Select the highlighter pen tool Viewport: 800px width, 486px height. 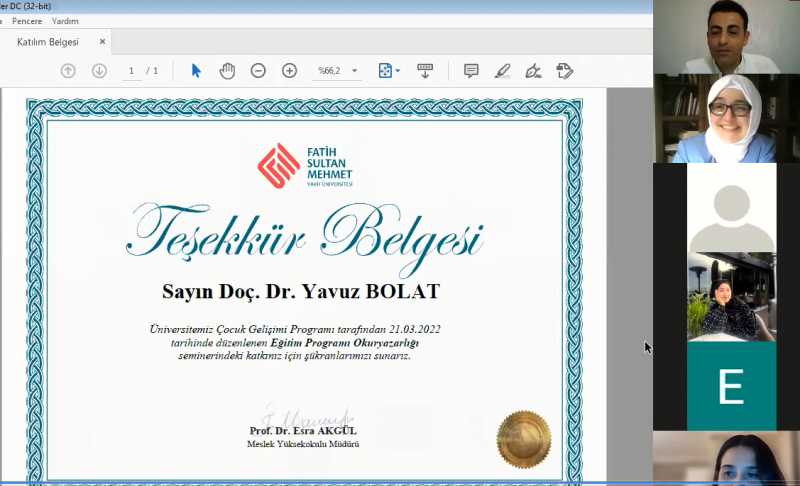click(x=502, y=71)
